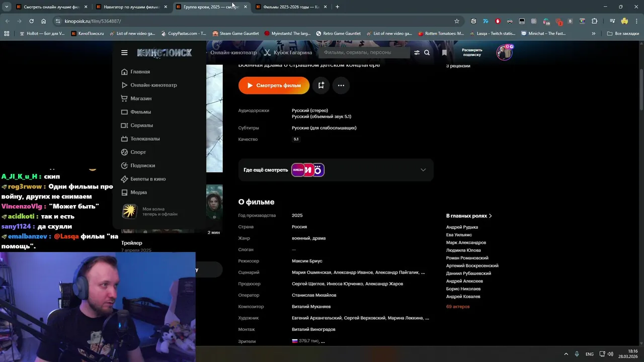Select 'Медиа' in the side menu
This screenshot has height=362, width=644.
[x=134, y=193]
